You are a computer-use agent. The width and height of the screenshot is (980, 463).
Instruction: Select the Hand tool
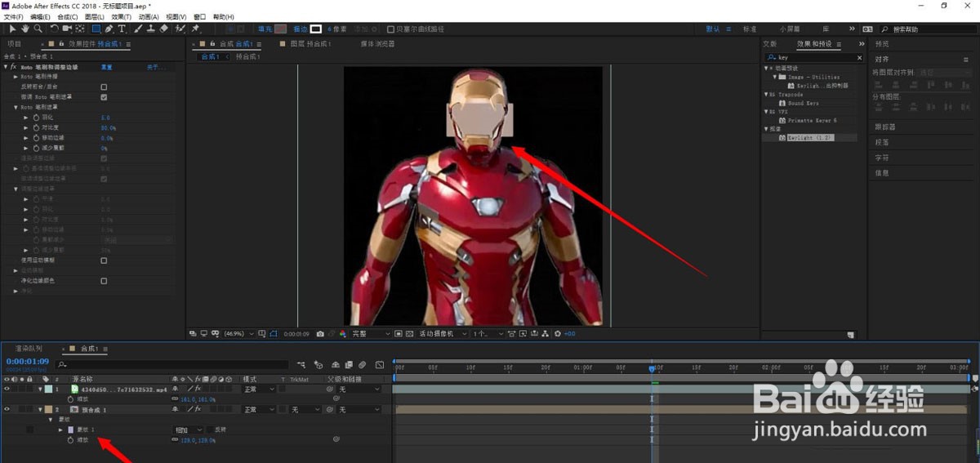tap(25, 29)
